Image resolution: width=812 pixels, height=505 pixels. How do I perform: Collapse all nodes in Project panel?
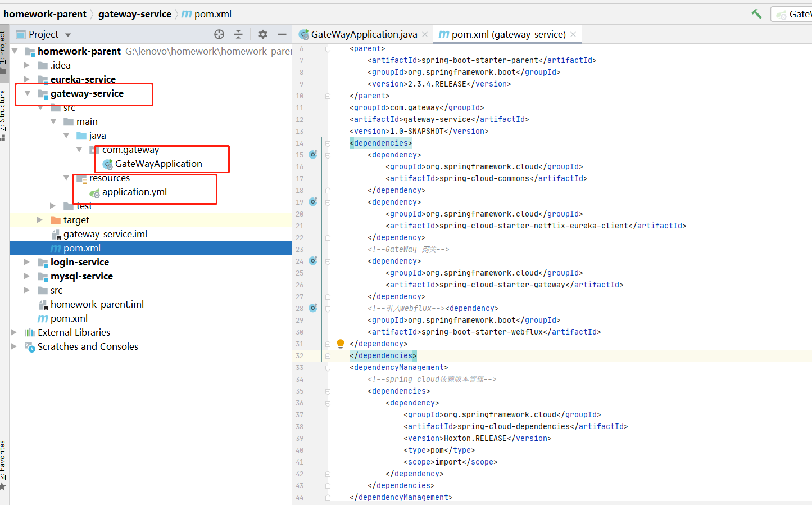coord(238,34)
